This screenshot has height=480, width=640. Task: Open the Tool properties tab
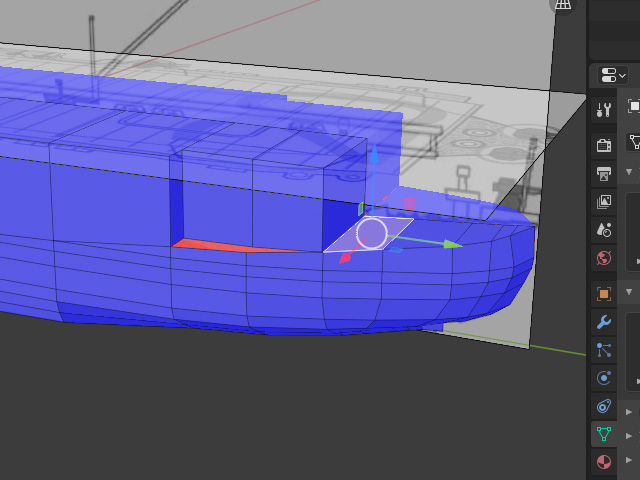pos(604,109)
